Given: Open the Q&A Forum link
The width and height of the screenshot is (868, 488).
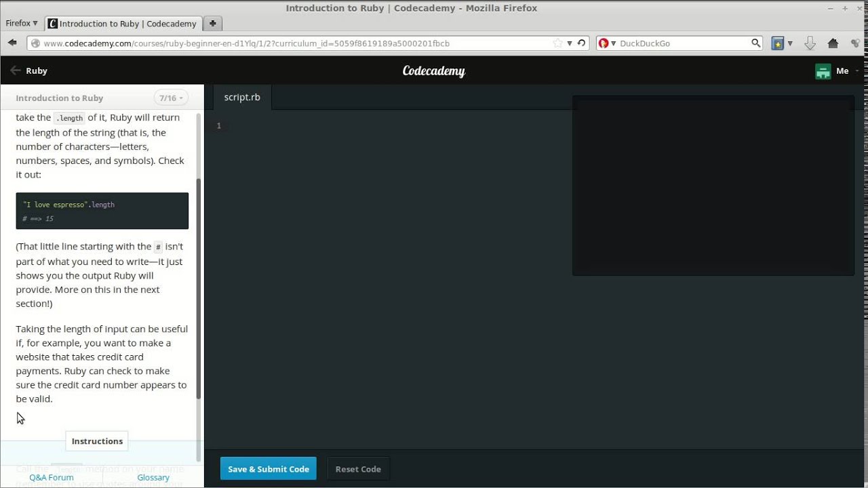Looking at the screenshot, I should 52,477.
